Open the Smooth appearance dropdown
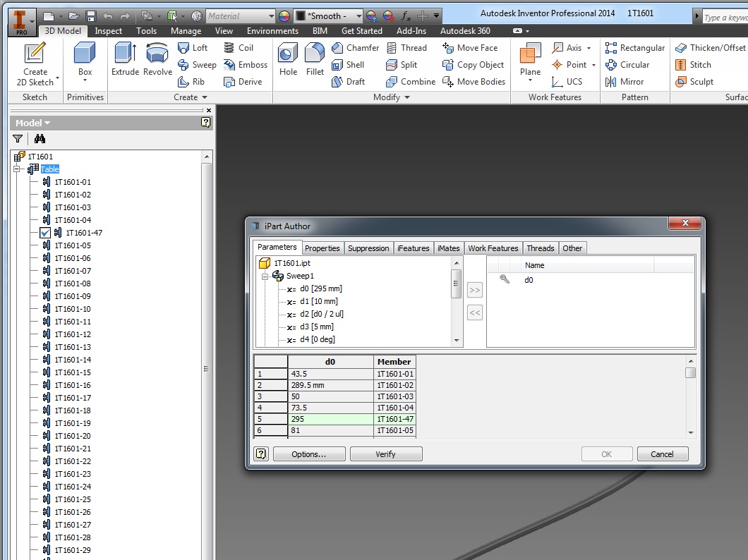748x560 pixels. pyautogui.click(x=358, y=16)
